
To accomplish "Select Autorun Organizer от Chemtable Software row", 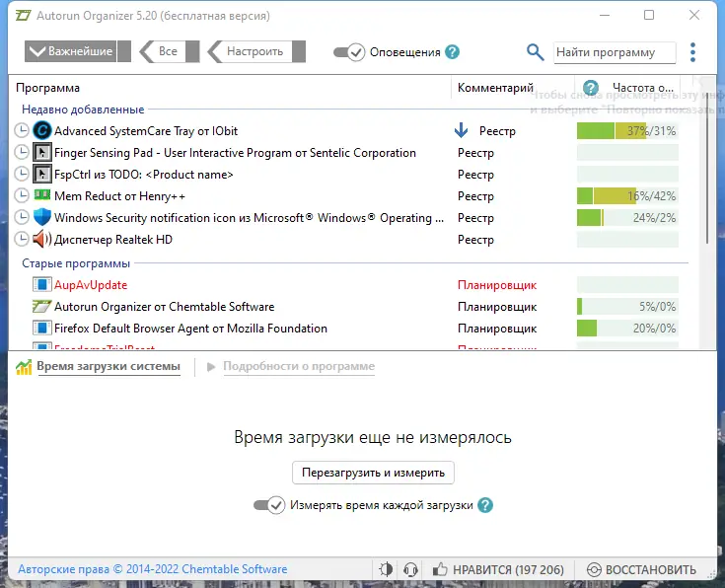I will coord(164,306).
